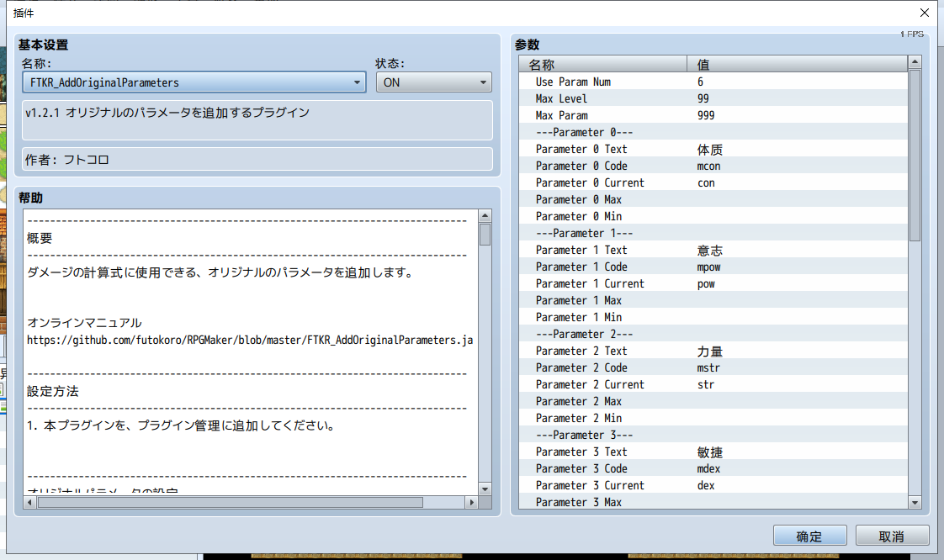Screen dimensions: 944x560
Task: Open the status dropdown showing ON
Action: [433, 82]
